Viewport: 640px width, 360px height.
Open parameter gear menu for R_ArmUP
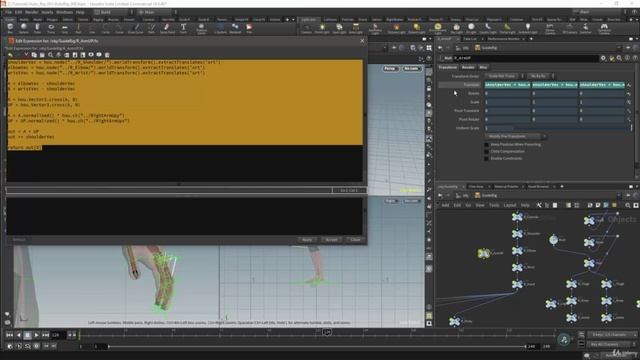pos(603,58)
